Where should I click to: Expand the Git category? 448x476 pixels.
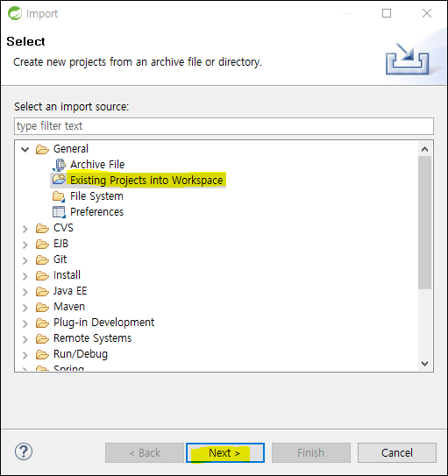[25, 260]
